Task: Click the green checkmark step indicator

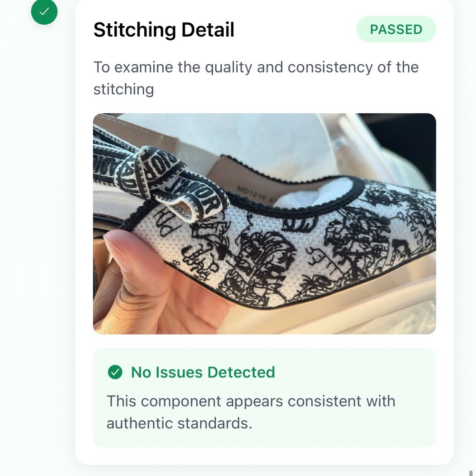Action: (x=44, y=11)
